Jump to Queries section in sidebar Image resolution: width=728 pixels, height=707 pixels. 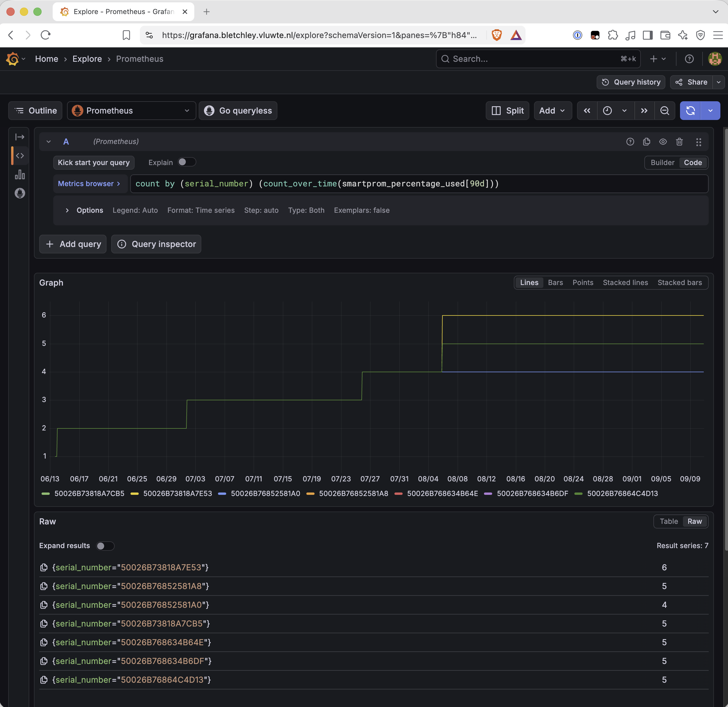tap(20, 156)
